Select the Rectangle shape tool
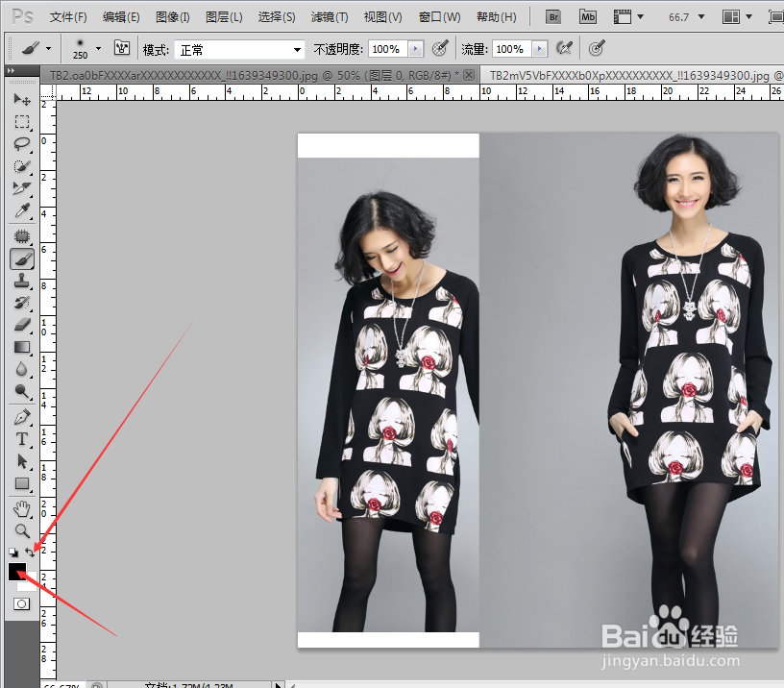784x688 pixels. pyautogui.click(x=21, y=483)
